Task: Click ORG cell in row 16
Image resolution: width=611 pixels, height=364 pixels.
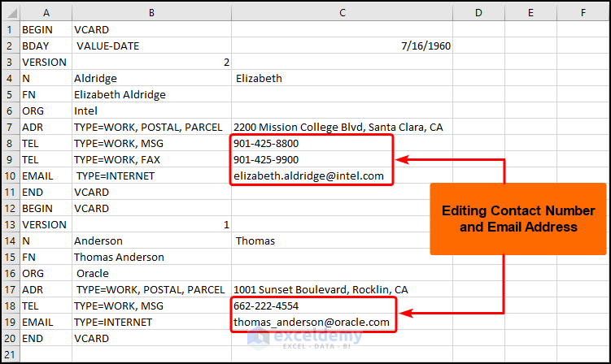Action: coord(46,273)
